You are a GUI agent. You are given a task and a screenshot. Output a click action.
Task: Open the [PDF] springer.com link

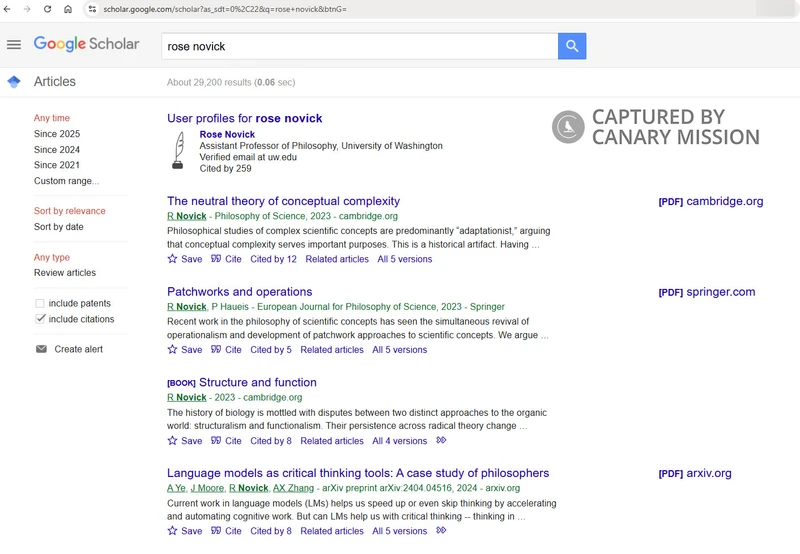pyautogui.click(x=707, y=292)
